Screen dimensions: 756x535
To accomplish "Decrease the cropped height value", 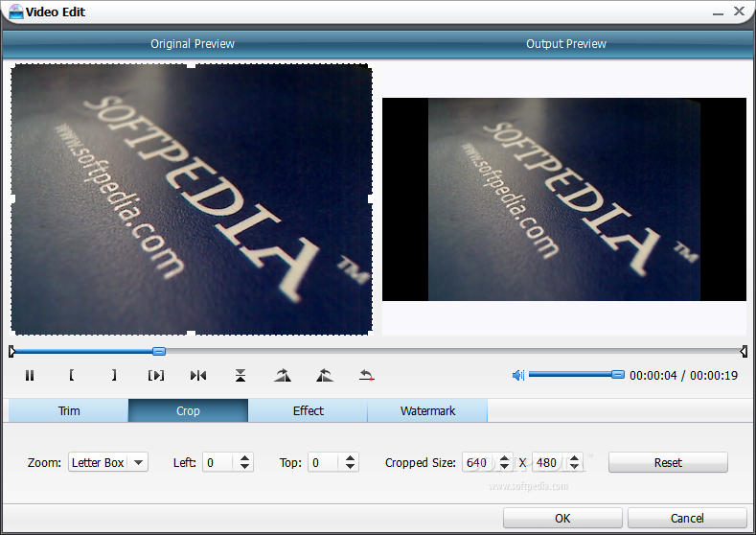I will (574, 467).
